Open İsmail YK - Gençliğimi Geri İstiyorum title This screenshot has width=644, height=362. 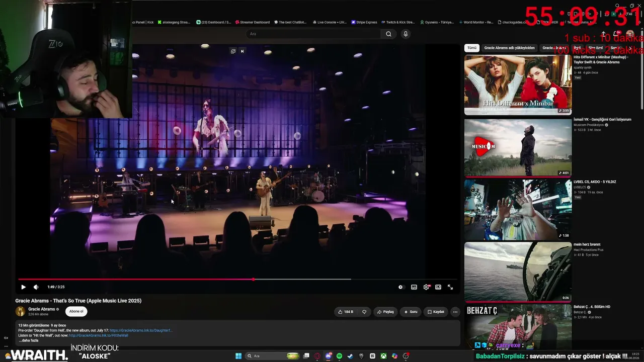(x=602, y=120)
